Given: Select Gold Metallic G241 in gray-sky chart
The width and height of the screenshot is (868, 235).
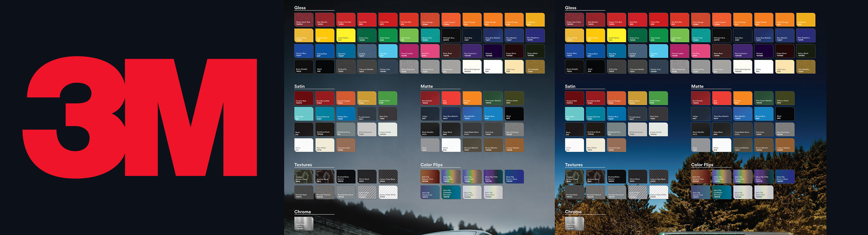Looking at the screenshot, I should 535,67.
